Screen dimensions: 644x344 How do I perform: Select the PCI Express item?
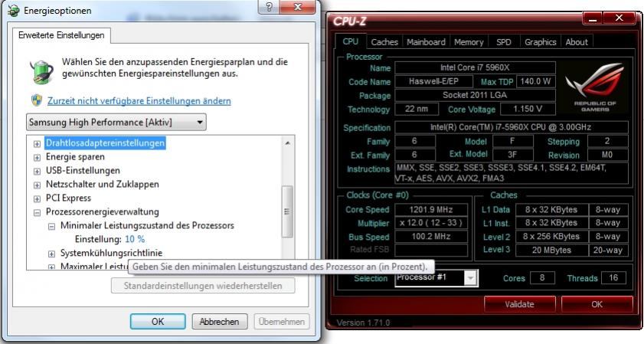tap(68, 198)
